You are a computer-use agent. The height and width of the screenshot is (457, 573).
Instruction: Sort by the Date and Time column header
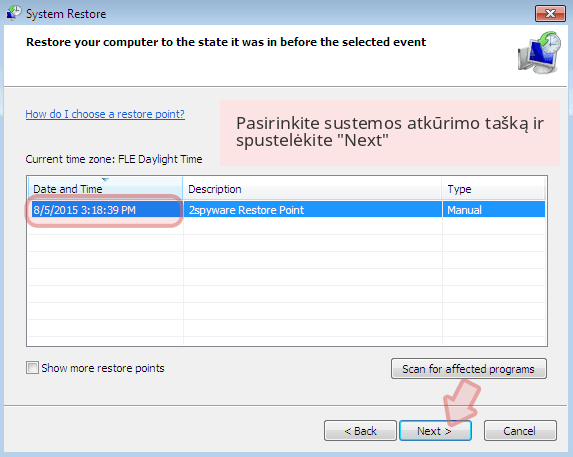click(105, 189)
